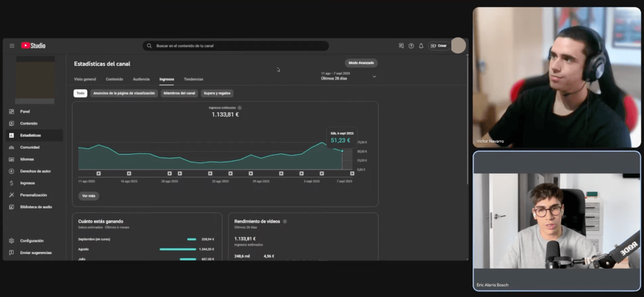Go to Contenido in the sidebar
Image resolution: width=644 pixels, height=297 pixels.
(28, 124)
